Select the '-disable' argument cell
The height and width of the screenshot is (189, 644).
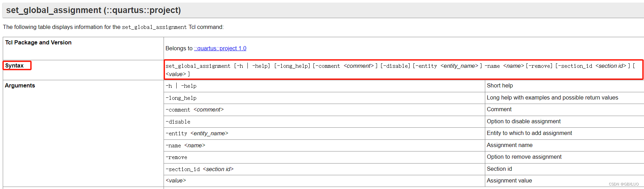point(324,122)
